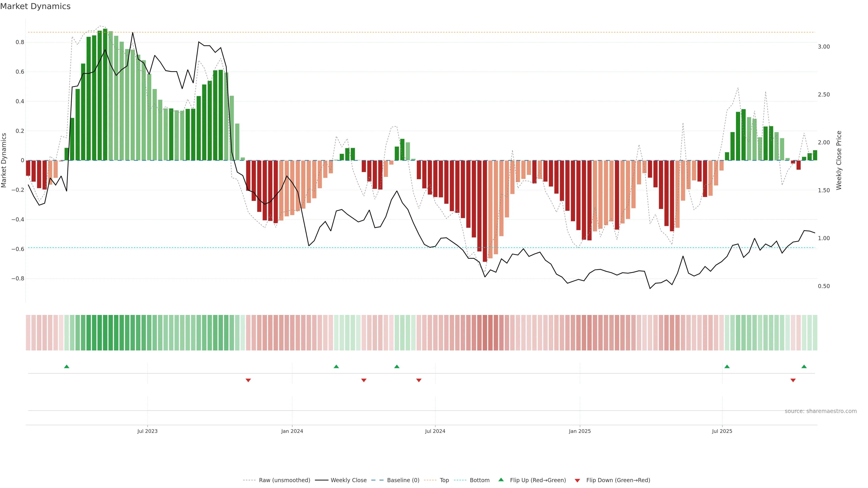
Task: Click the green Flip Up marker just after Jul 2025
Action: point(727,366)
